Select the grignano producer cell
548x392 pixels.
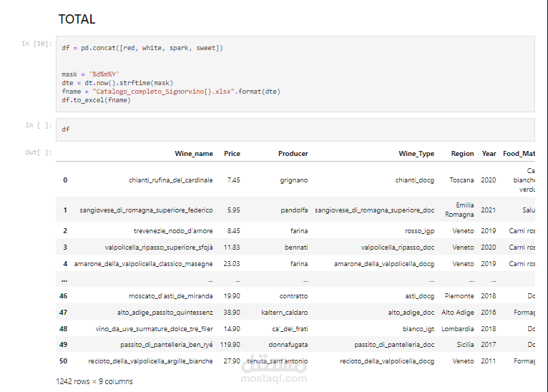click(x=294, y=180)
